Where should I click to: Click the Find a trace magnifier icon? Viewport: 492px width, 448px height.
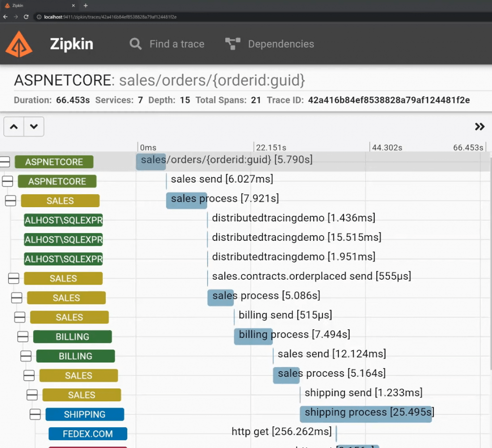pyautogui.click(x=135, y=44)
